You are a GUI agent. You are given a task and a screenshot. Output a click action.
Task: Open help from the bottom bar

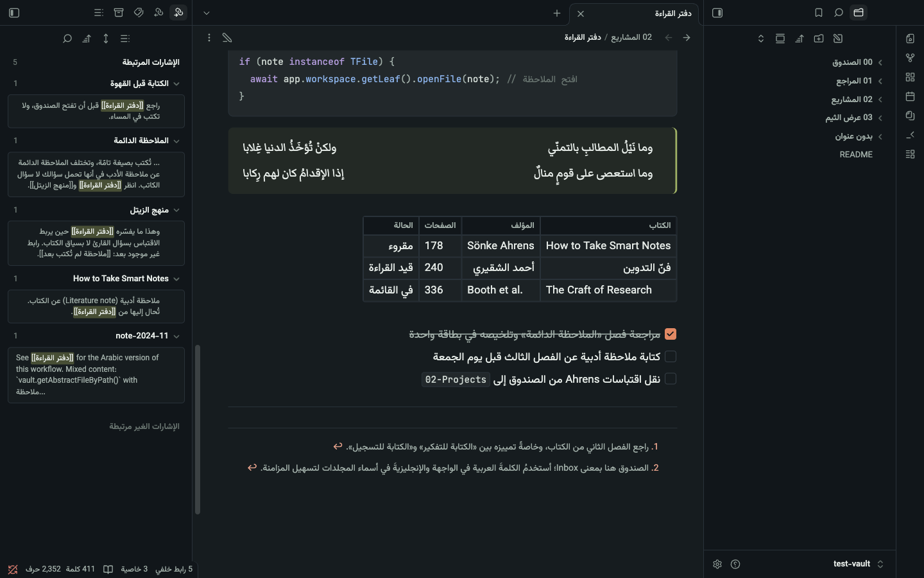735,564
